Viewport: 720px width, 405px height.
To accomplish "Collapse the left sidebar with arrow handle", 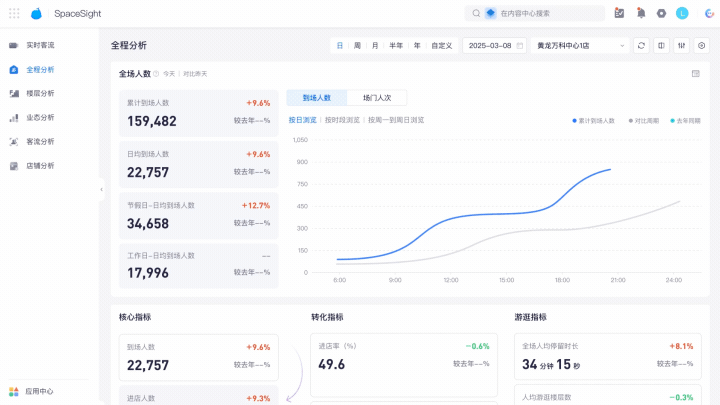I will point(101,189).
